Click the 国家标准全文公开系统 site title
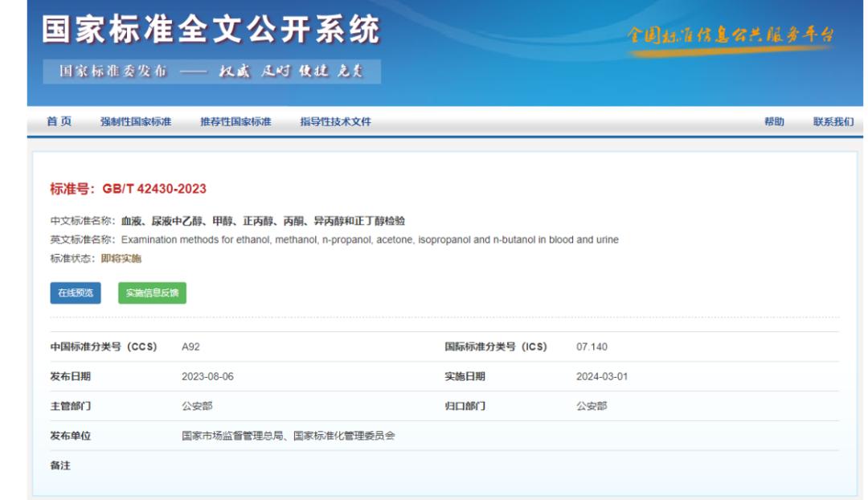Image resolution: width=868 pixels, height=500 pixels. [x=211, y=31]
